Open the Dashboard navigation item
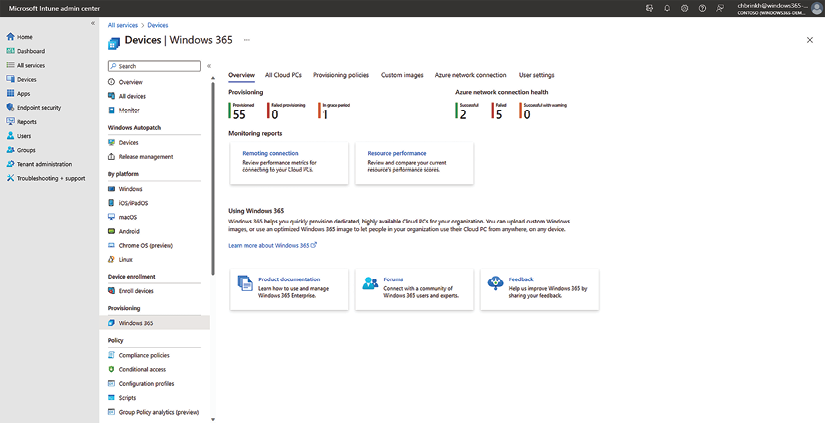This screenshot has width=825, height=423. click(25, 51)
